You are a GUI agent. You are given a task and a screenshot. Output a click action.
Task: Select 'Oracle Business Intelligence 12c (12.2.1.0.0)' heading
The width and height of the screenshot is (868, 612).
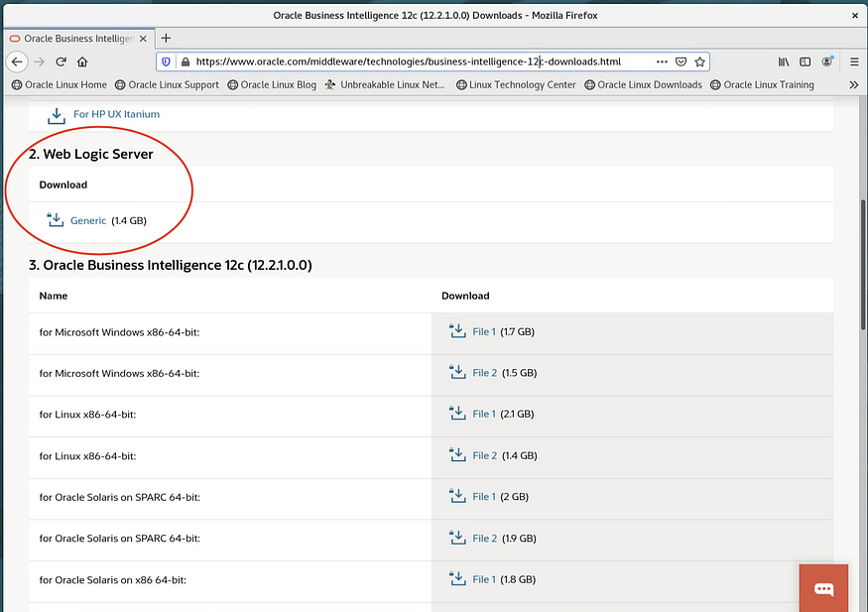[178, 265]
